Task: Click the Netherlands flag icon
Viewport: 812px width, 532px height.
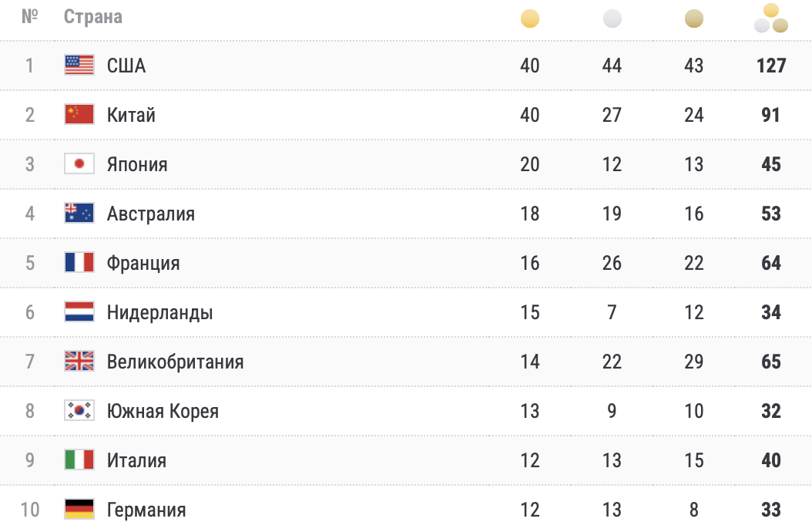Action: (x=79, y=312)
